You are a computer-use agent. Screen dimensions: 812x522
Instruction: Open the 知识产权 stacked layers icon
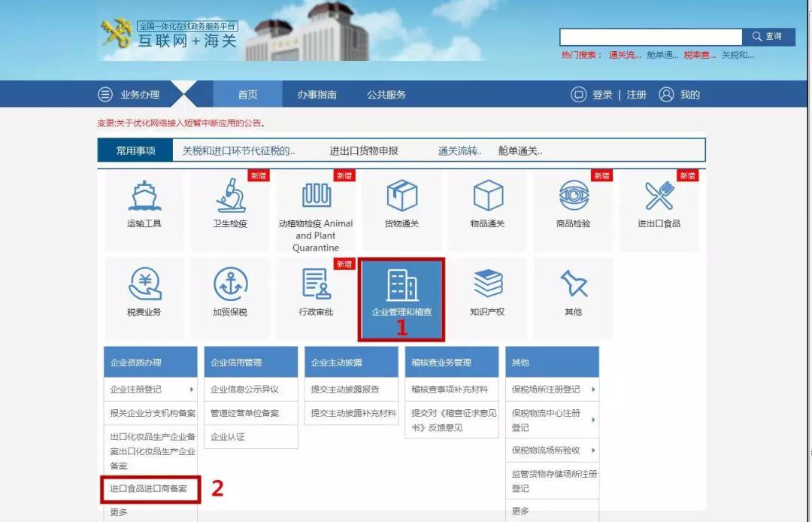coord(488,284)
